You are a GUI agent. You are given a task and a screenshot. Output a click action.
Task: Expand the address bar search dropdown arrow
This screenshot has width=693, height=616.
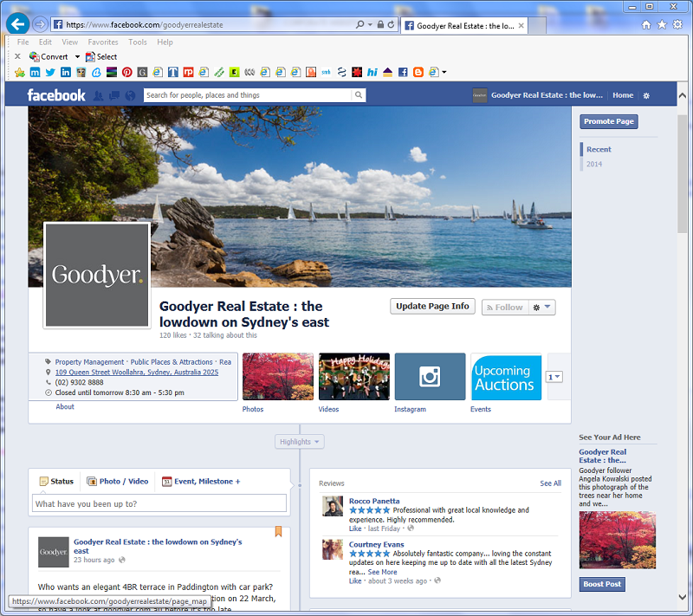click(x=370, y=25)
